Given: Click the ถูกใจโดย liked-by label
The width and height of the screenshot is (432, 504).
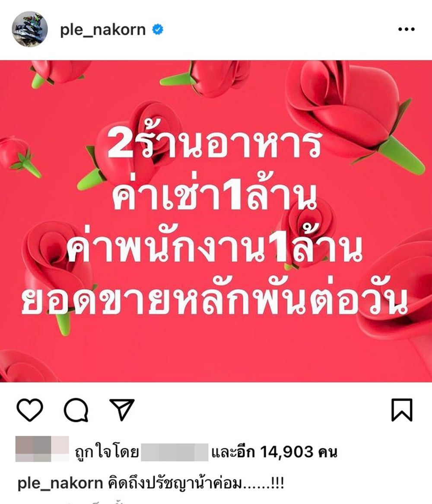Looking at the screenshot, I should 107,452.
